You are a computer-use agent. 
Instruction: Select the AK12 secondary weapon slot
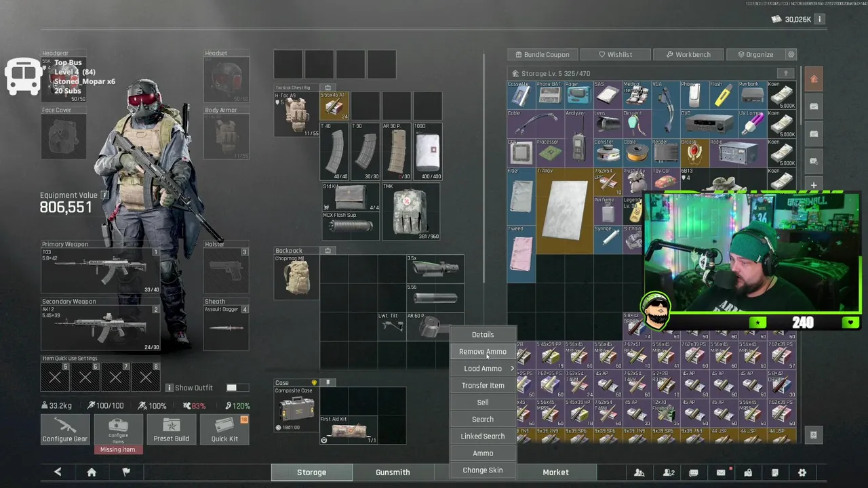[x=100, y=329]
